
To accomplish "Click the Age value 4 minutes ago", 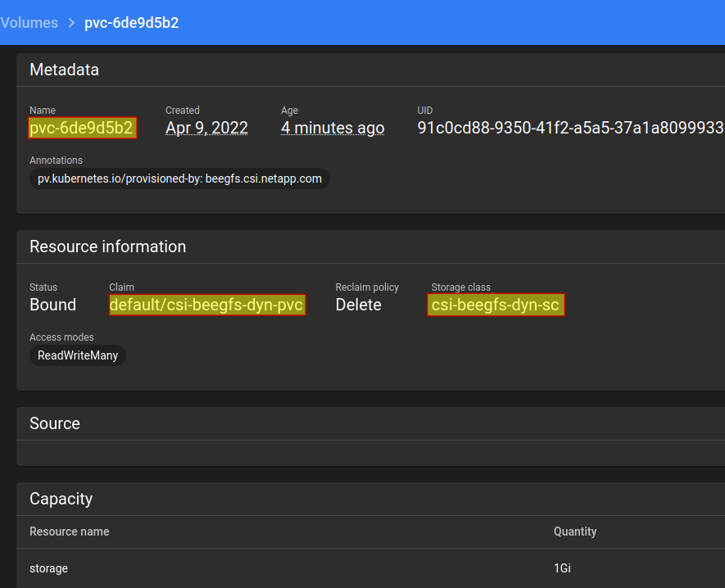I will 333,128.
